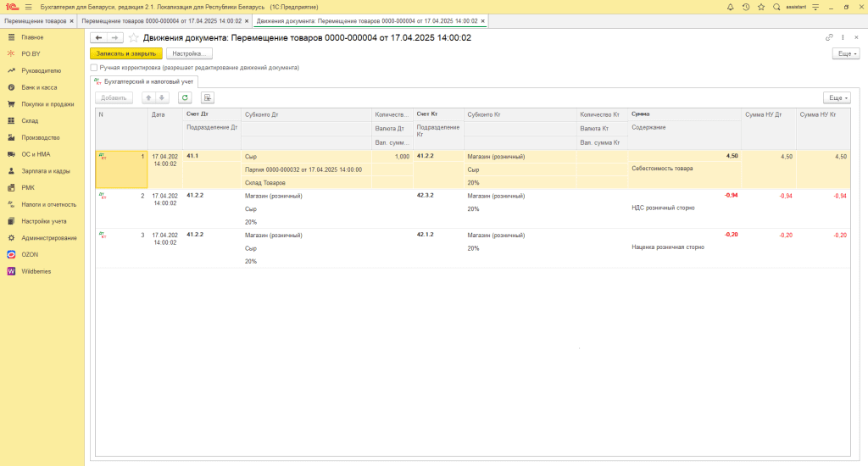Select row 1 number cell
The image size is (868, 466).
pos(121,169)
